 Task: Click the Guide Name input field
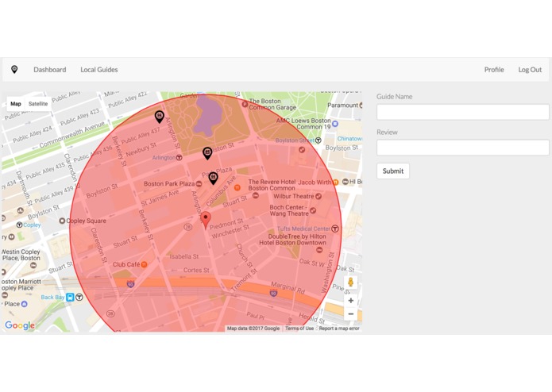pyautogui.click(x=462, y=112)
